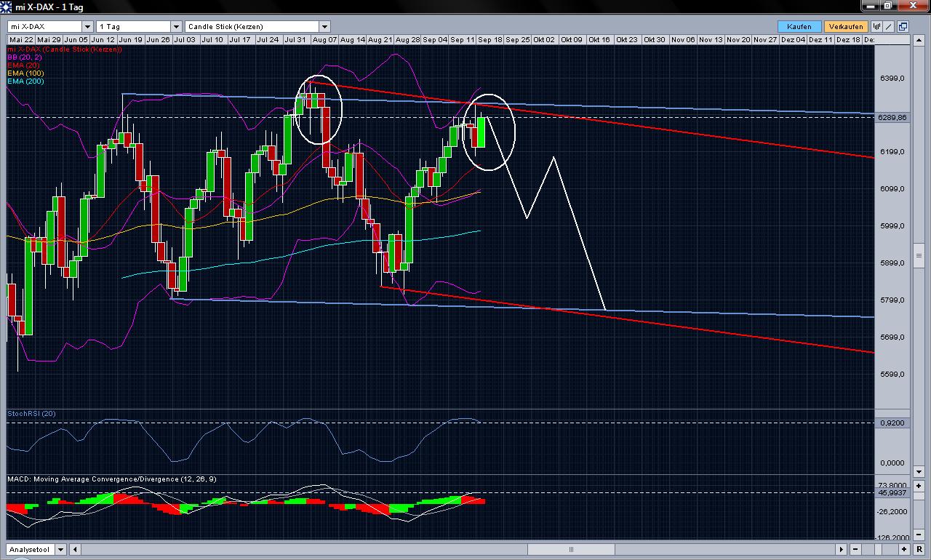Click the horizontal scrollbar thumb
931x560 pixels.
pos(570,550)
